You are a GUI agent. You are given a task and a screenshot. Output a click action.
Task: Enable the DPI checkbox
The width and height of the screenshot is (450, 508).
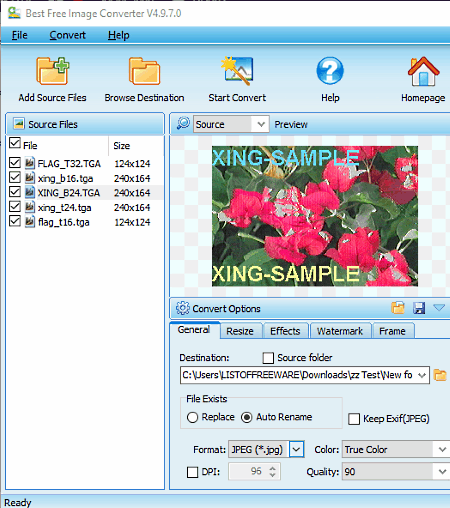coord(192,472)
